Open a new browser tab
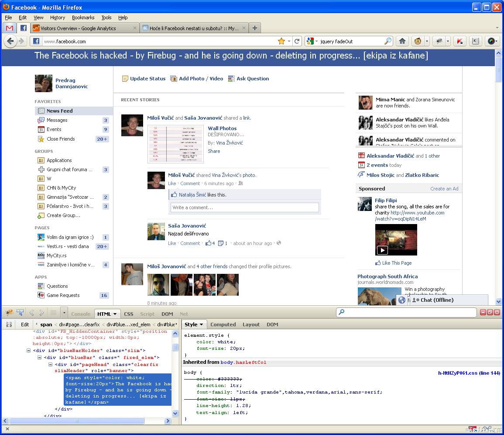Screen dimensions: 504x435 point(254,28)
